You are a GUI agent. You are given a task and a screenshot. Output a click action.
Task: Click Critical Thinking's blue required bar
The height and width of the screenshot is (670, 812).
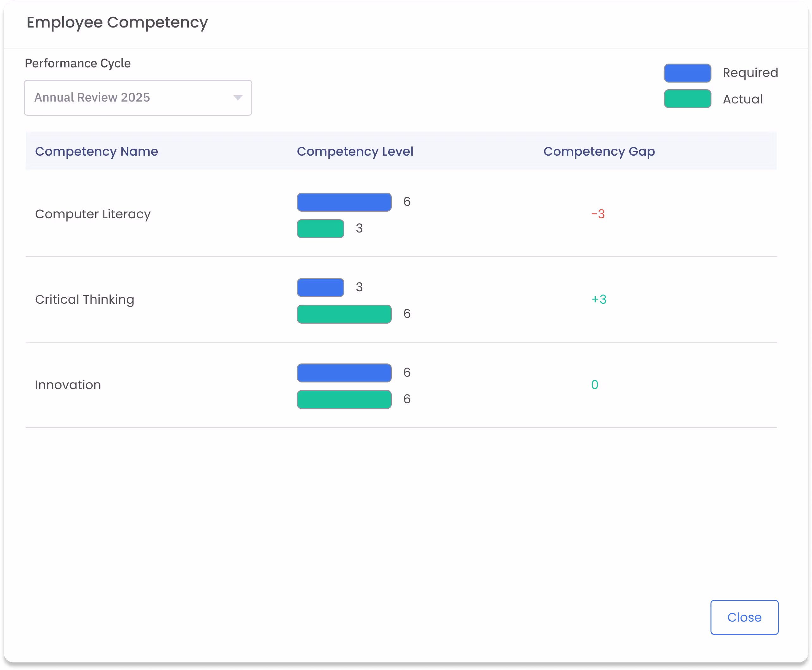pyautogui.click(x=320, y=288)
